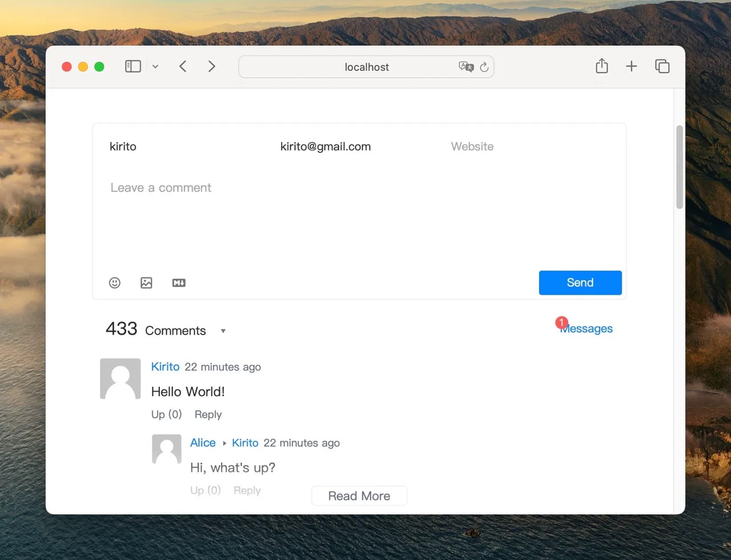Click the Safari share icon
The image size is (731, 560).
coord(601,66)
